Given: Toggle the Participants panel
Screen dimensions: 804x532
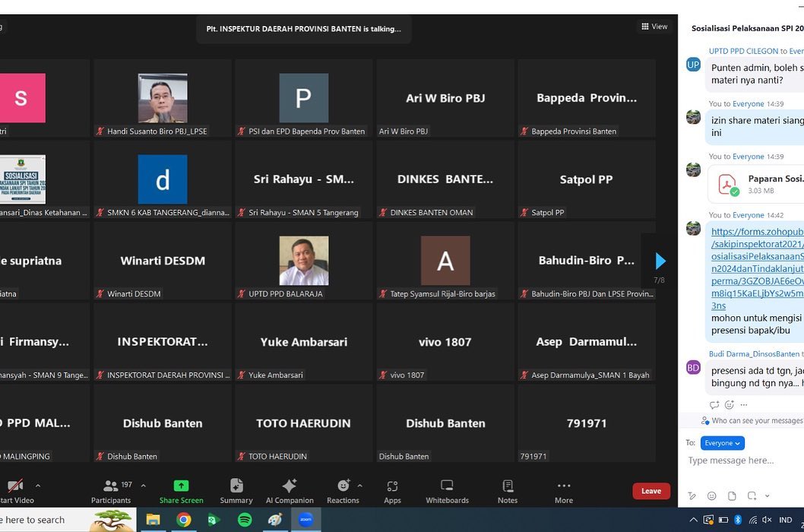Looking at the screenshot, I should 112,491.
